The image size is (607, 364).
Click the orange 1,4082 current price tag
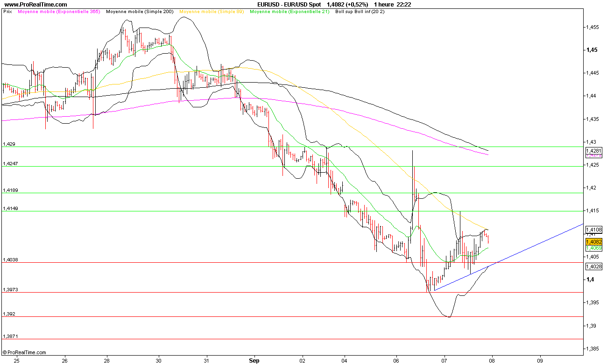click(593, 242)
